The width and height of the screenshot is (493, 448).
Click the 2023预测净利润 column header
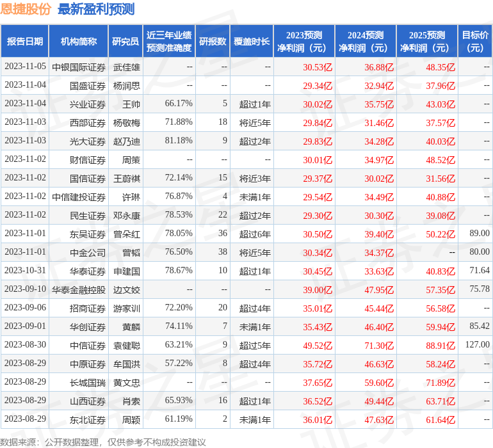(304, 41)
